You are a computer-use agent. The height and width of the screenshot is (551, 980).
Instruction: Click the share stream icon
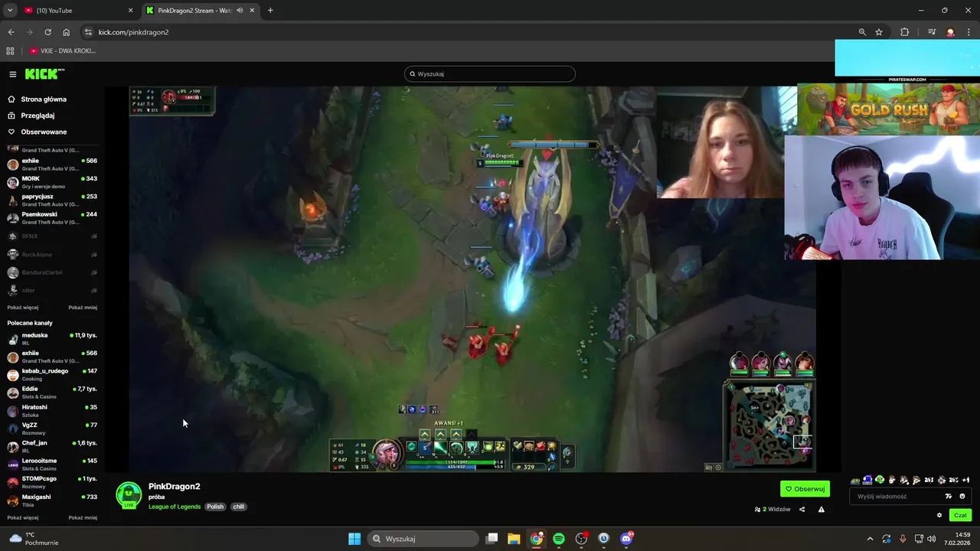pyautogui.click(x=802, y=510)
